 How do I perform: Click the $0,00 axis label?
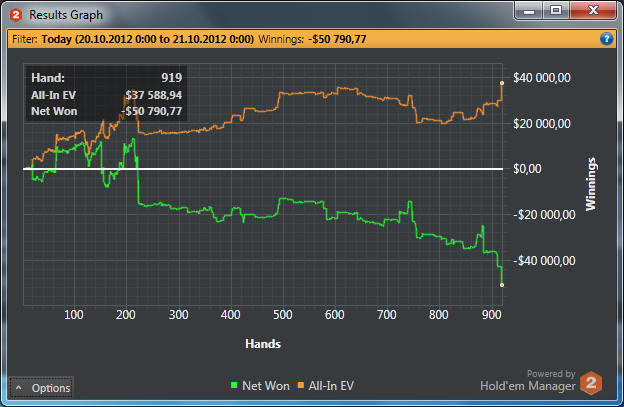pyautogui.click(x=527, y=169)
